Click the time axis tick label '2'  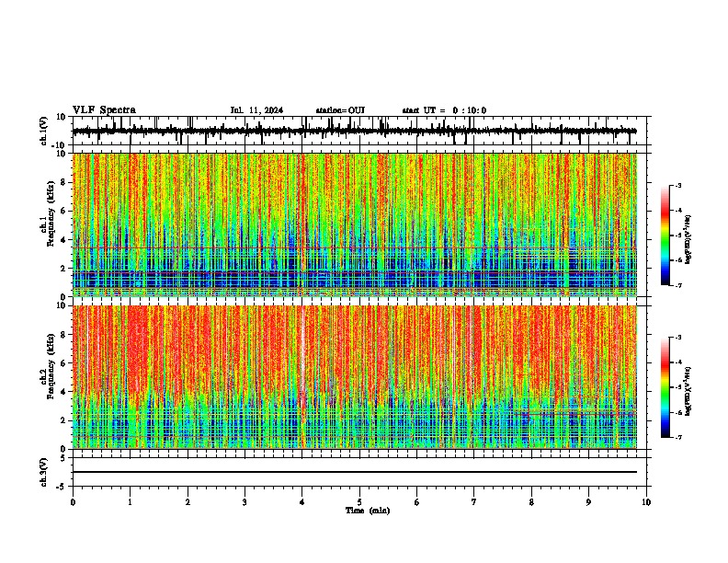click(x=188, y=502)
